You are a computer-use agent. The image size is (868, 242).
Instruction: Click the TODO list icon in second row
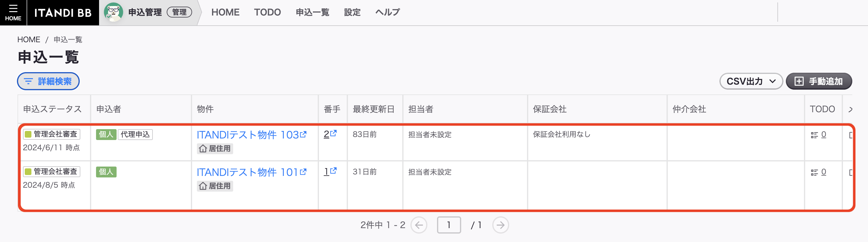pyautogui.click(x=814, y=172)
